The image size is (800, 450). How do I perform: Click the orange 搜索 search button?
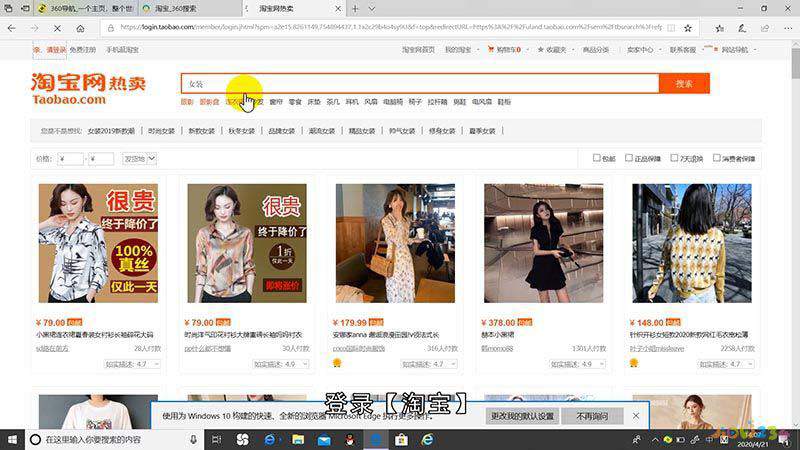tap(684, 84)
